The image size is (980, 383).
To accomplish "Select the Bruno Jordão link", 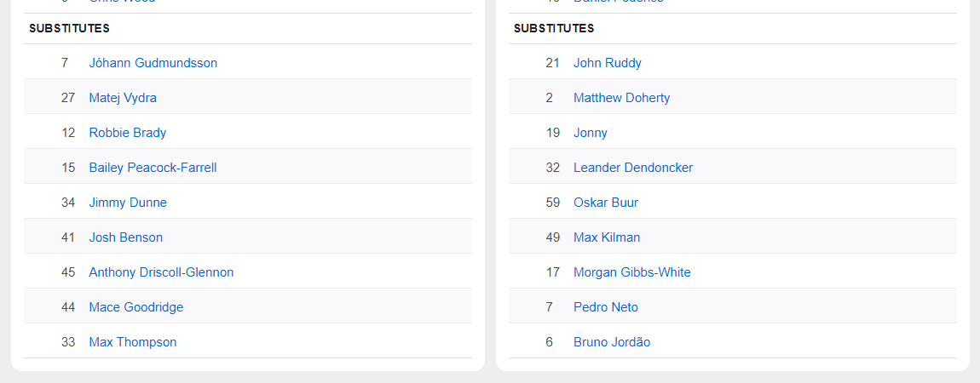I will click(612, 342).
